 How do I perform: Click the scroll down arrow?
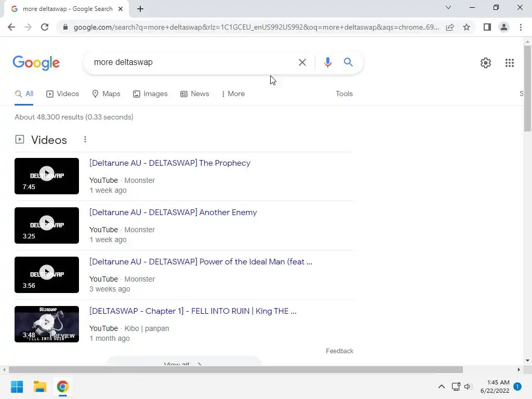(527, 361)
